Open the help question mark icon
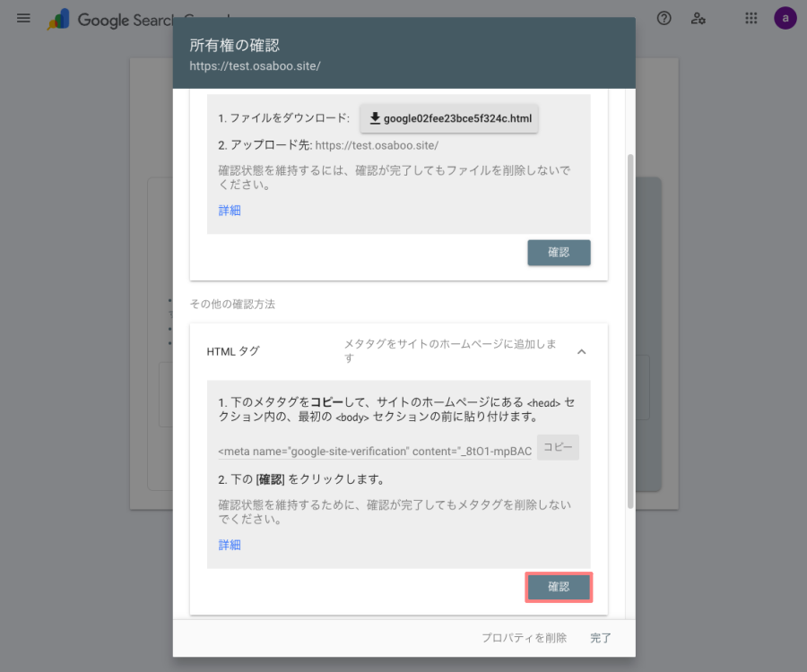This screenshot has width=807, height=672. pos(664,19)
